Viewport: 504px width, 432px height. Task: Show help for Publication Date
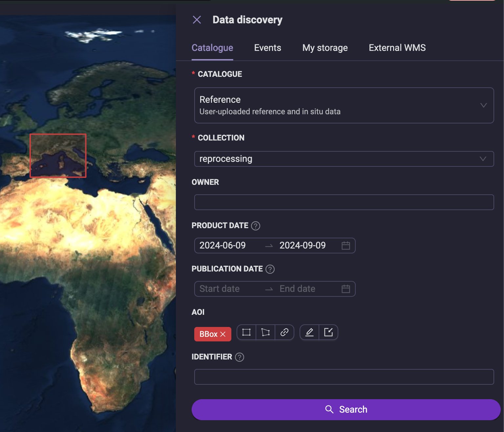[x=270, y=269]
